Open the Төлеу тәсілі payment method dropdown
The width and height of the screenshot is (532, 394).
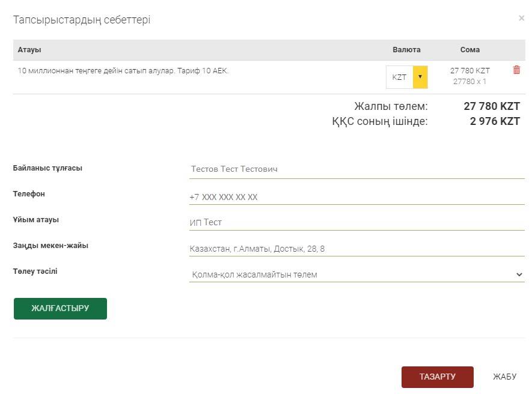356,274
